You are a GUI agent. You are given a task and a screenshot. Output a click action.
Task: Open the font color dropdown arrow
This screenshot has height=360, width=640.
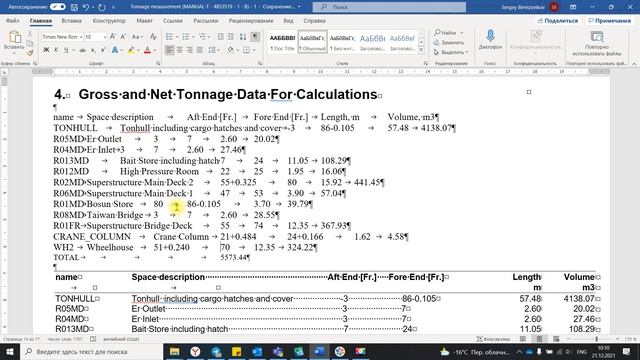coord(154,50)
